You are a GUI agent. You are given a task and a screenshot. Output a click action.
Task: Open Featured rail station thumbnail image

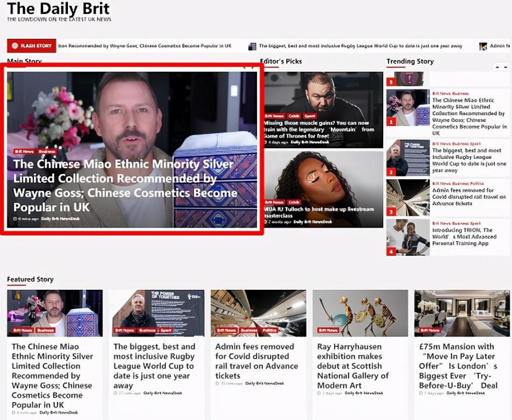258,313
